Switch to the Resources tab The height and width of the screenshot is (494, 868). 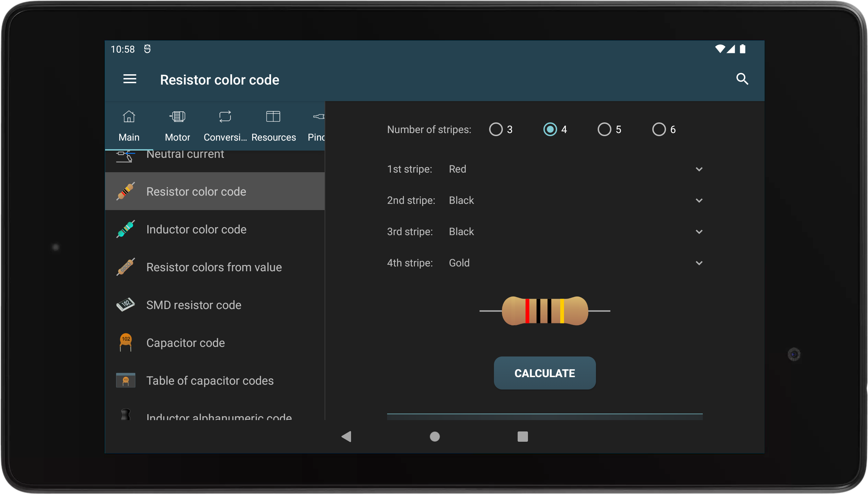pos(273,126)
